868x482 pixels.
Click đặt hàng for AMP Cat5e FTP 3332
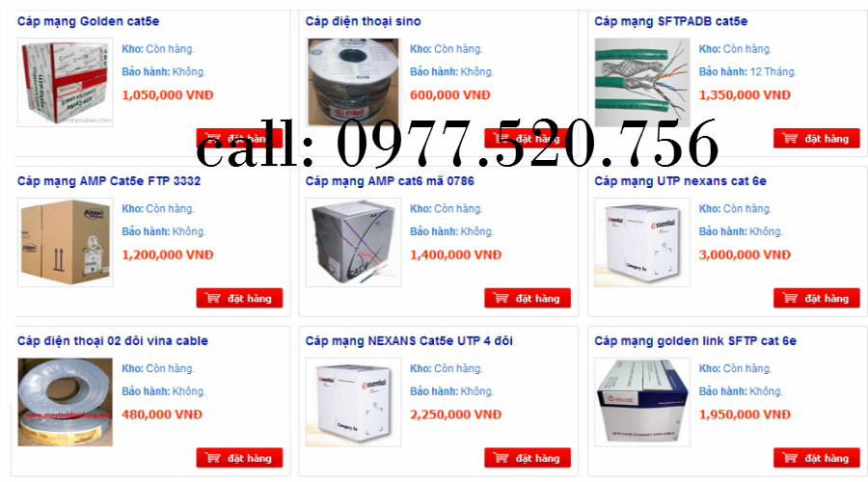239,298
